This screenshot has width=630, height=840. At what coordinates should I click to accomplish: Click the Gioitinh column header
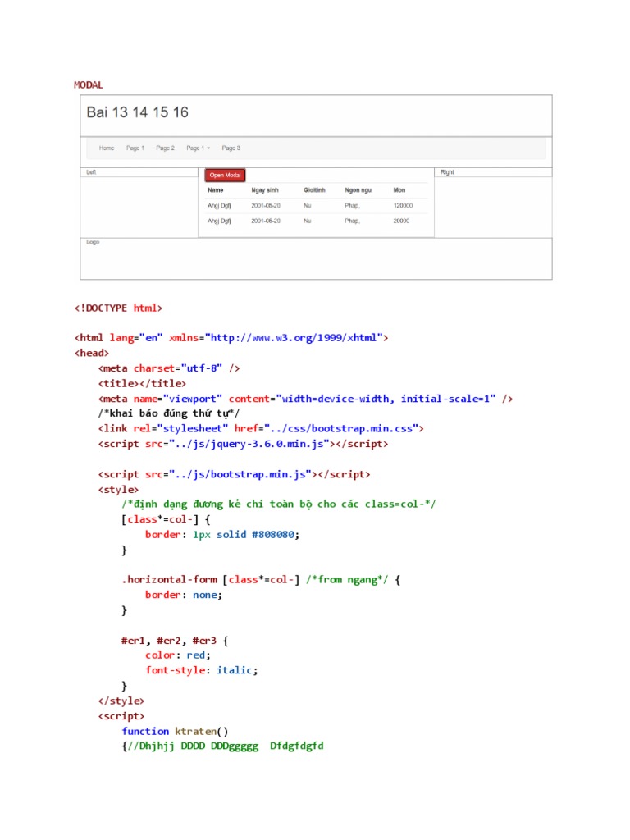click(x=314, y=190)
